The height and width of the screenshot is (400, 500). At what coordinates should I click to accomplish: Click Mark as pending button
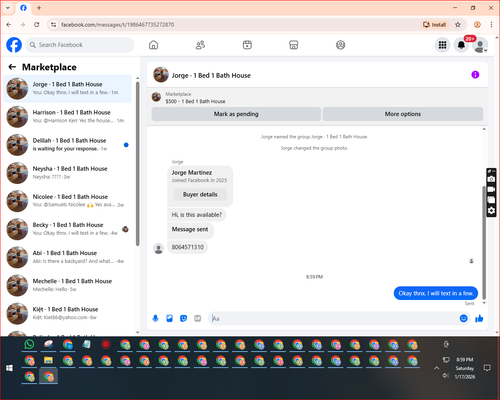pyautogui.click(x=236, y=114)
